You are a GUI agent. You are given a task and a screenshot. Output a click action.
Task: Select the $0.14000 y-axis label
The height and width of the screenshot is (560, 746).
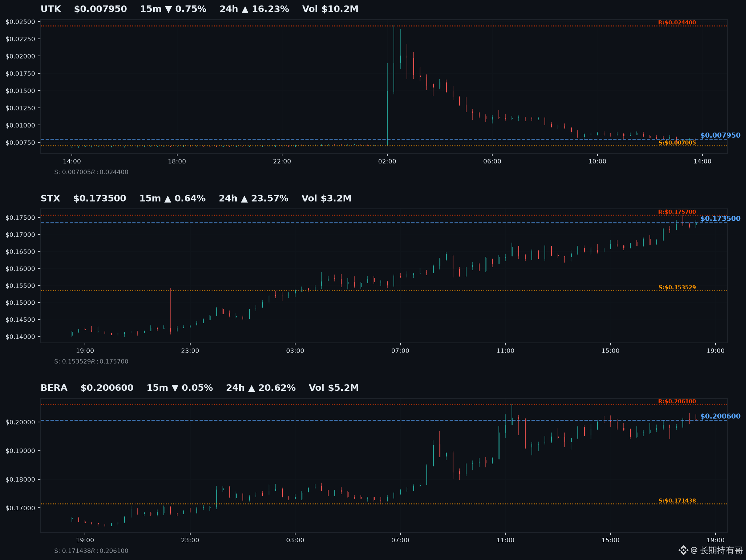tap(20, 337)
